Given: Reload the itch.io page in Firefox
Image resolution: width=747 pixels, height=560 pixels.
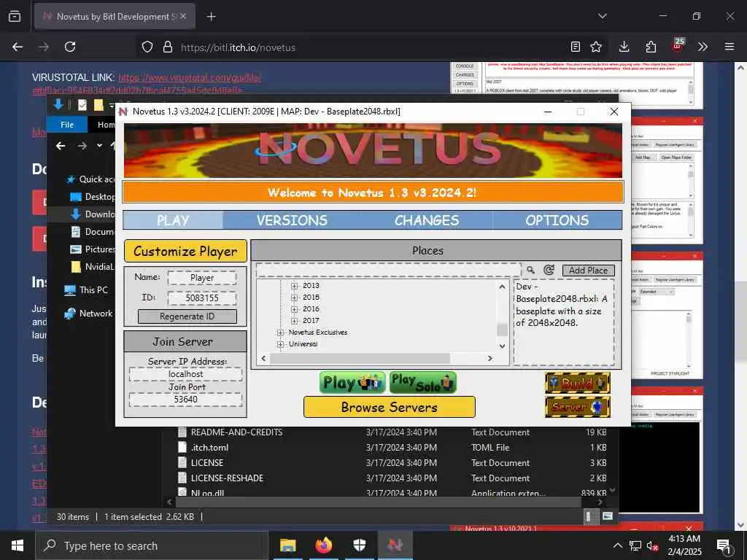Looking at the screenshot, I should pos(70,47).
